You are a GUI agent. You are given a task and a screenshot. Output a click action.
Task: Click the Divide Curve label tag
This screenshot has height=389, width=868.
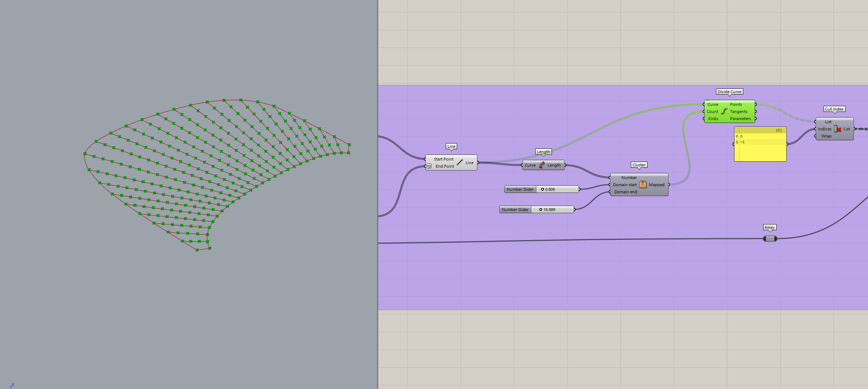729,92
